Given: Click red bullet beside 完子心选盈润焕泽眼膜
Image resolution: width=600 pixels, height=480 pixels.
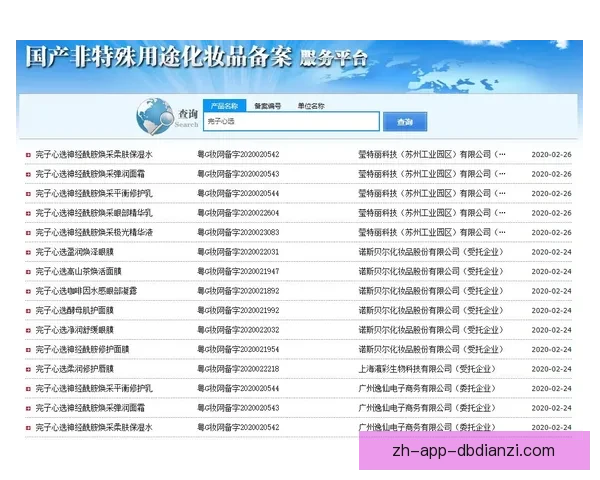Looking at the screenshot, I should pos(28,252).
